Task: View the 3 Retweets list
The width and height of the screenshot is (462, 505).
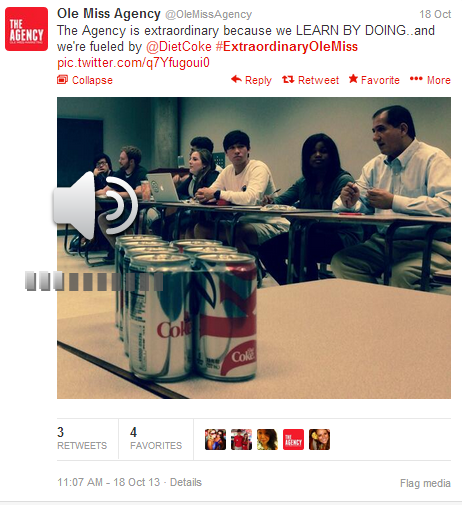Action: click(82, 438)
